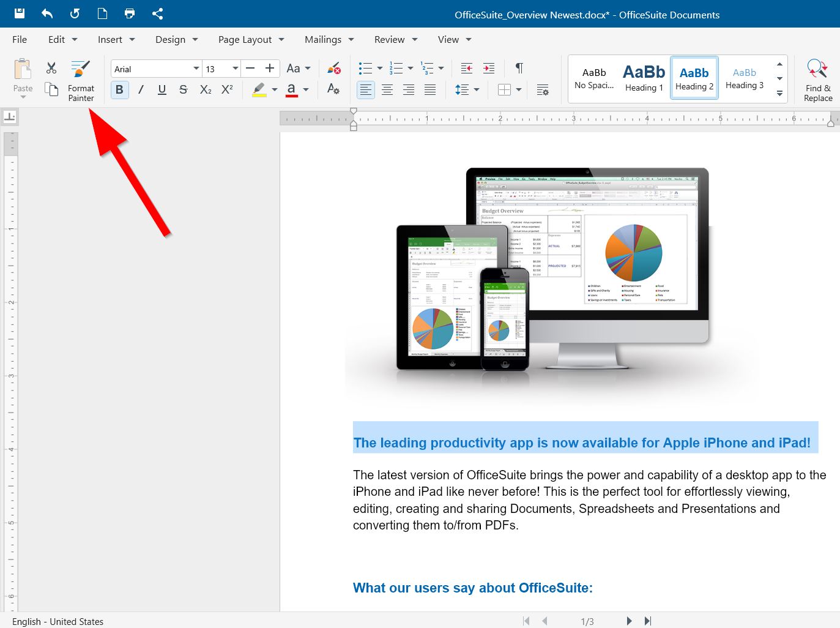
Task: Apply red font color
Action: [x=292, y=89]
